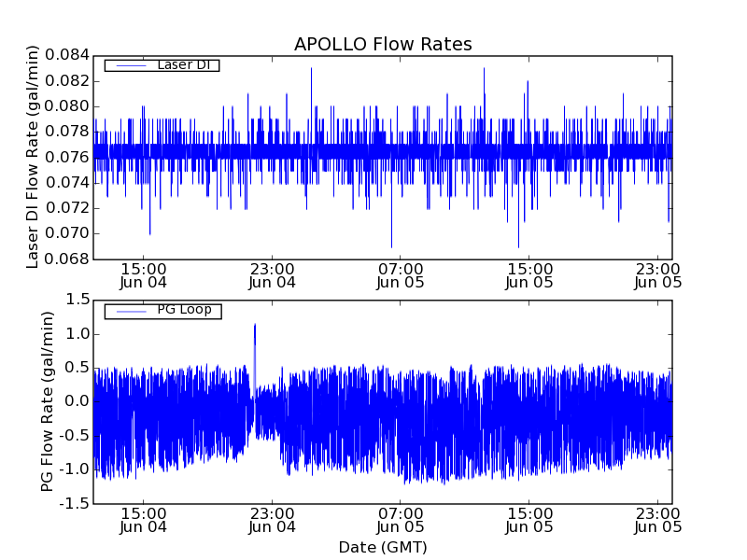Click '23:00 Jun 04' under Laser DI plot
The image size is (747, 560).
(x=272, y=276)
